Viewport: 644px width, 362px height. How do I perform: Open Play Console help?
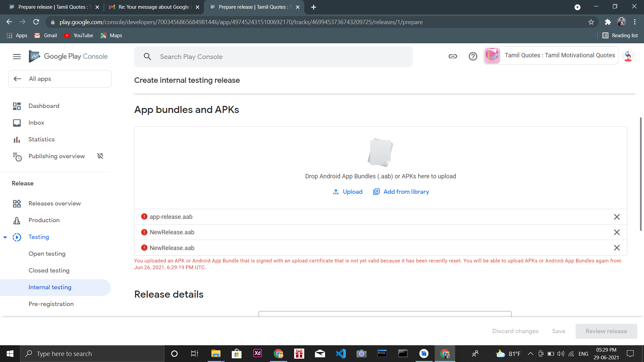473,56
